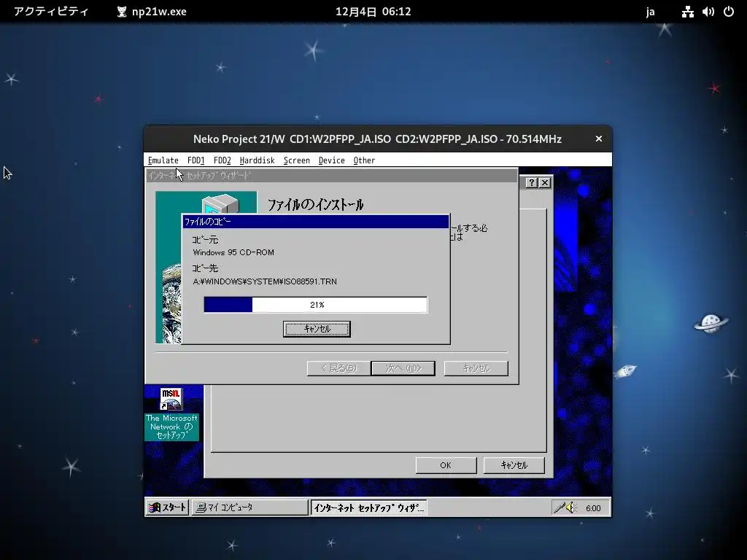Click the ファイルのコピー dialog title bar
747x560 pixels.
point(315,222)
